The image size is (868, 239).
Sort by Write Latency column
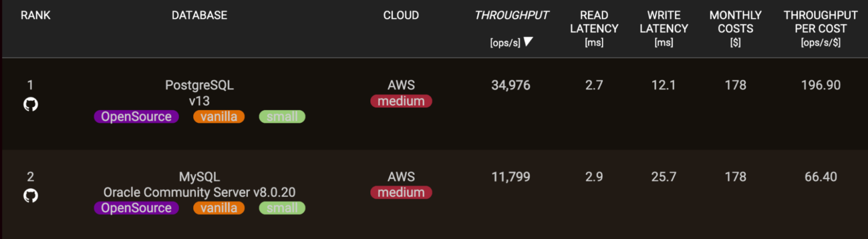664,22
